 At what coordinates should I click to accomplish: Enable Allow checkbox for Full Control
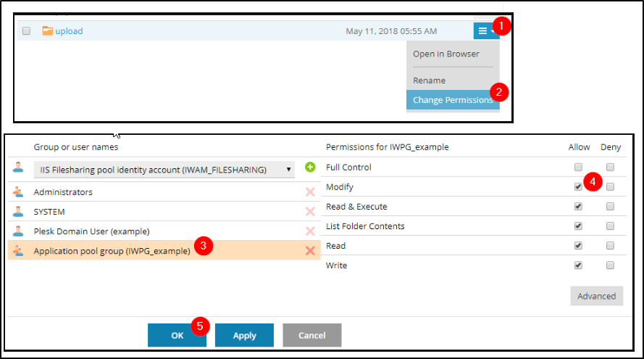578,168
